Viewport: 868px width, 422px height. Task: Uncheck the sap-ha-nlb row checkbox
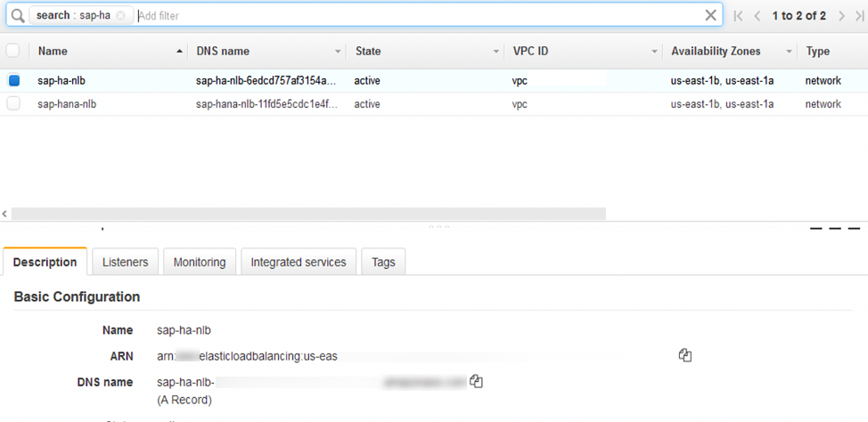coord(13,81)
